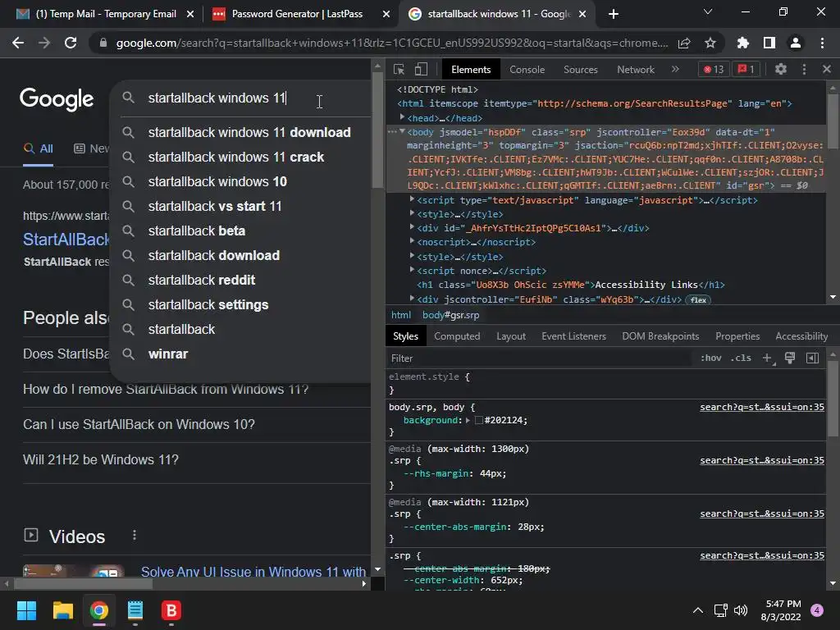Click the #202124 background color swatch

[x=479, y=421]
